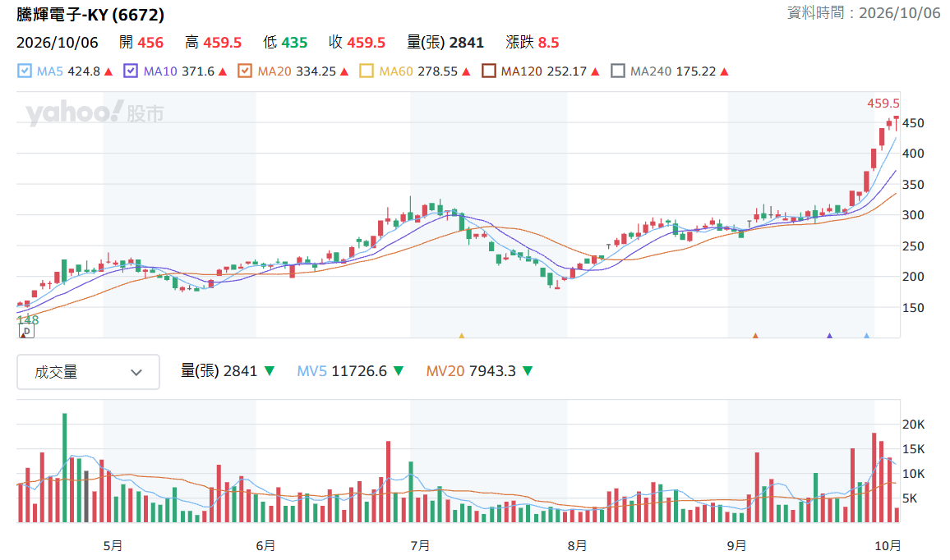Click the MA10 value 371.6

click(x=198, y=71)
